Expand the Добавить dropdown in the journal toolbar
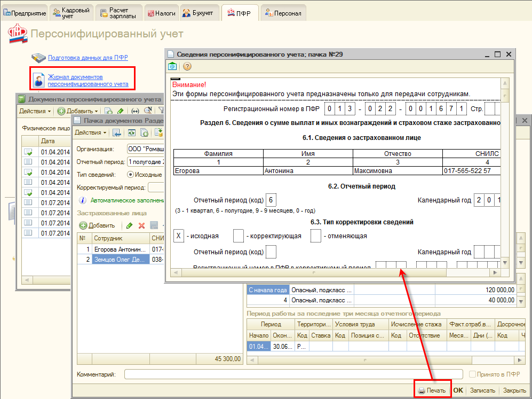 tap(97, 111)
